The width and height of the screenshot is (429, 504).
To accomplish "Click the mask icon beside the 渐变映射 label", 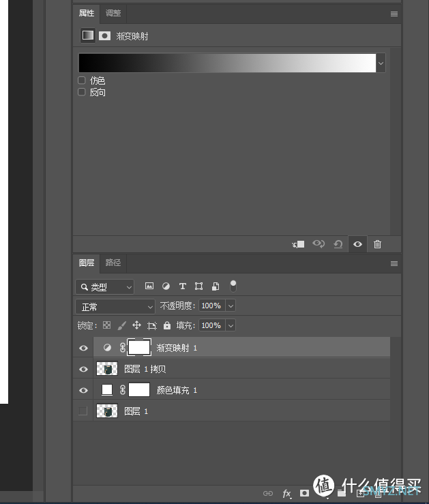I will coord(104,35).
